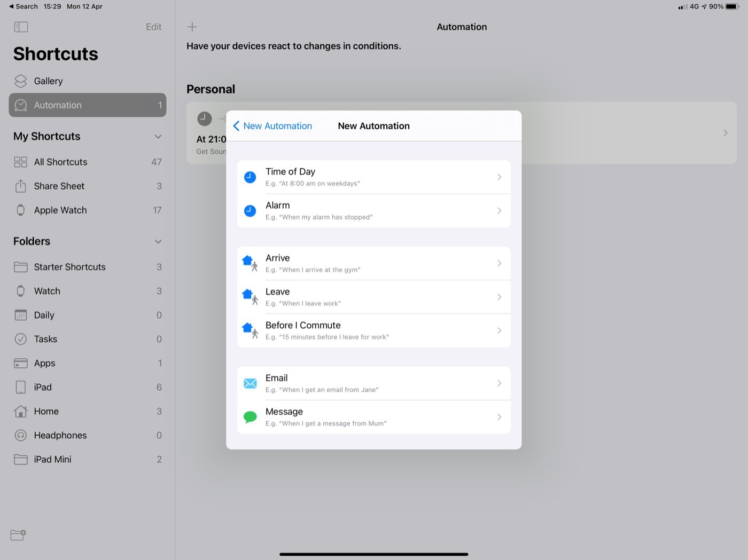The image size is (748, 560).
Task: Collapse the My Shortcuts section
Action: coord(158,137)
